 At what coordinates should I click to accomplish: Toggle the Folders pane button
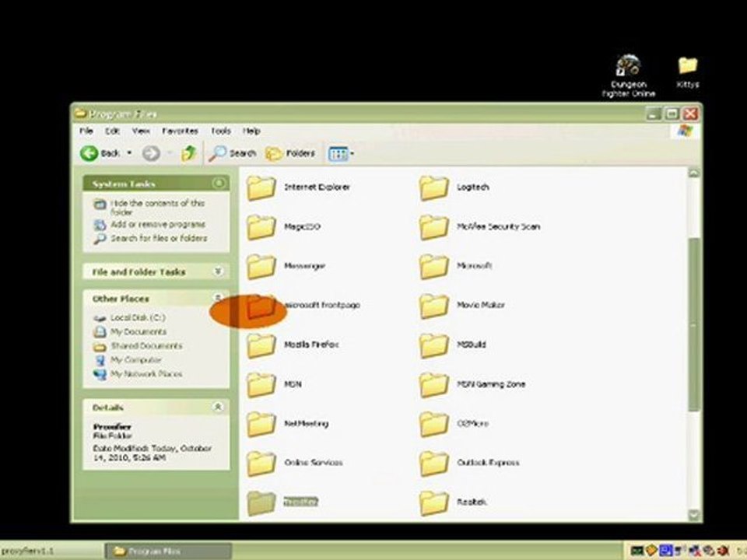click(x=290, y=153)
